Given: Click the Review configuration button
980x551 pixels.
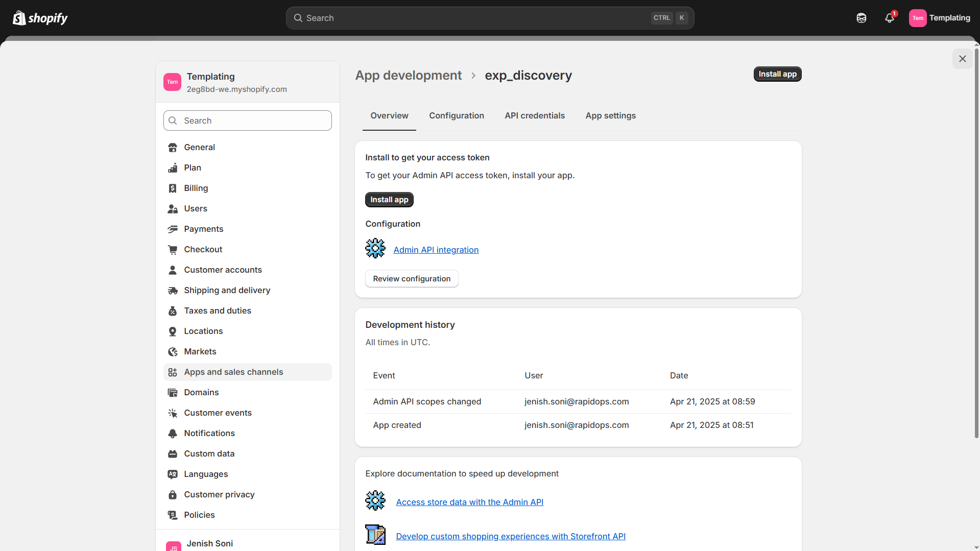Looking at the screenshot, I should pyautogui.click(x=412, y=279).
